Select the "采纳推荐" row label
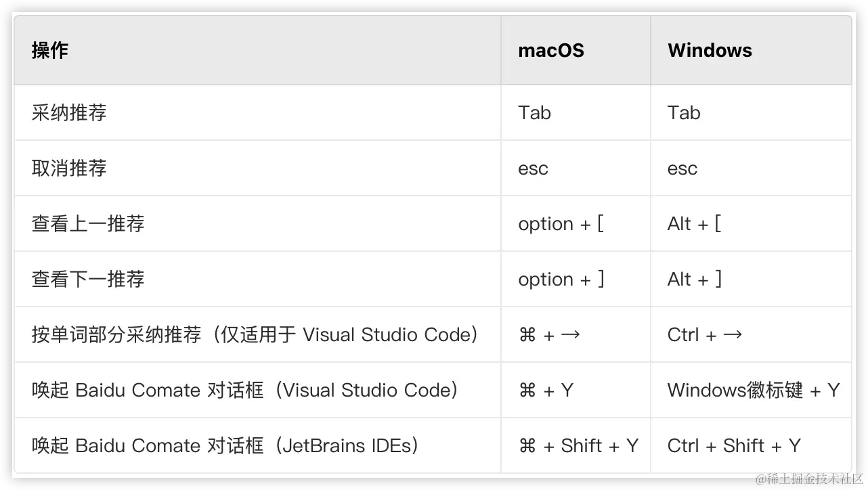Image resolution: width=868 pixels, height=490 pixels. coord(69,112)
